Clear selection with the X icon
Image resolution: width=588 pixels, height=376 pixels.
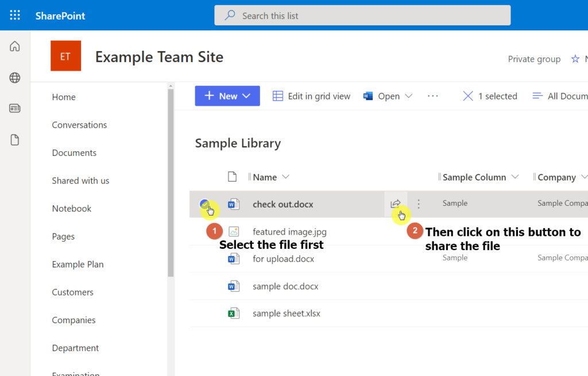coord(467,96)
